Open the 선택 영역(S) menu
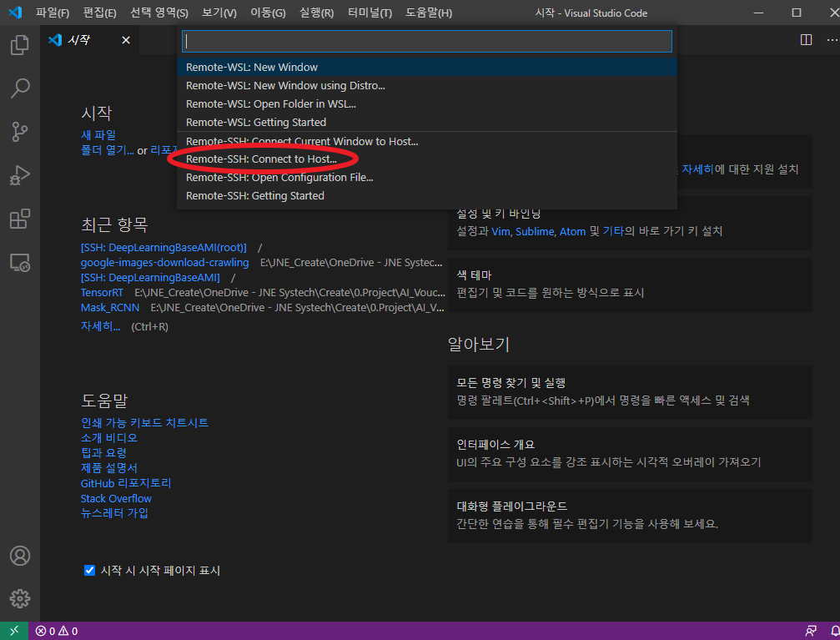 159,13
